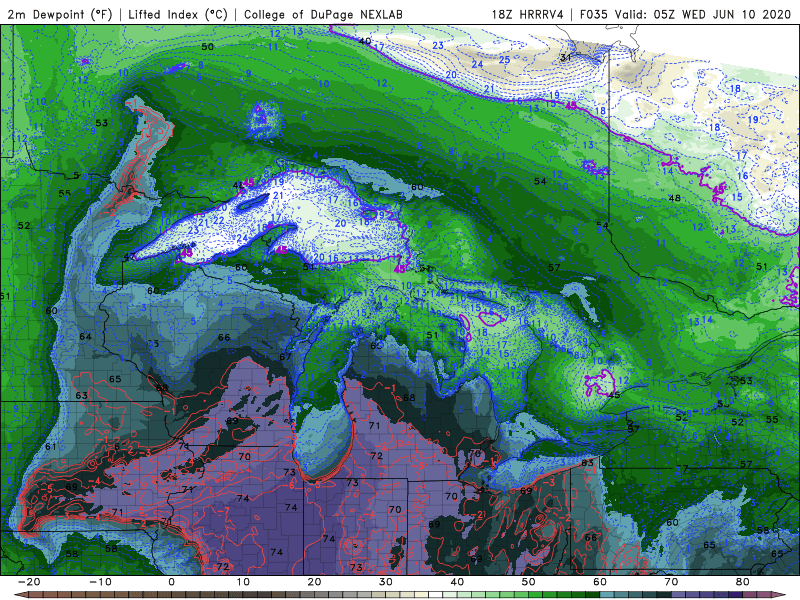800x600 pixels.
Task: Click the 70 label on the color scale
Action: click(x=671, y=582)
